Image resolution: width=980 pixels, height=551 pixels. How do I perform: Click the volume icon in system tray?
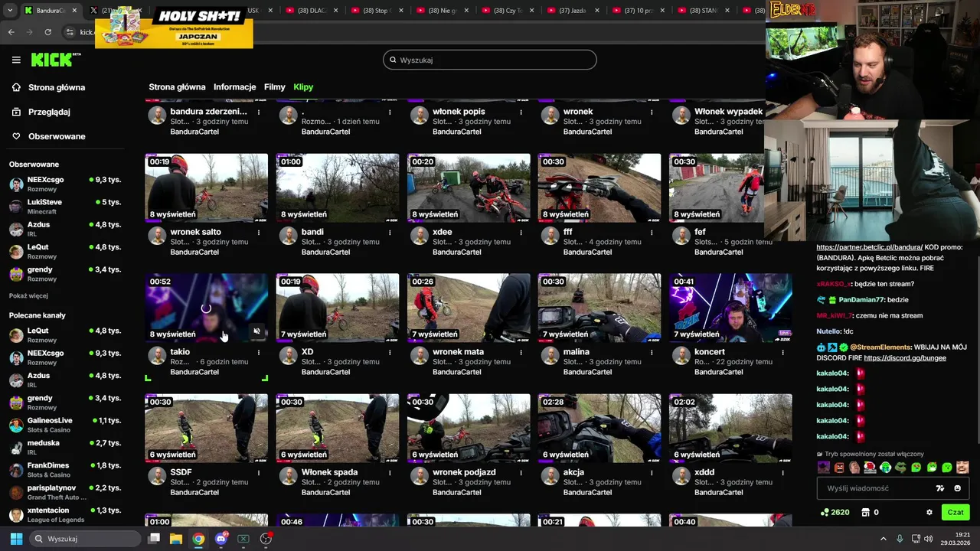(929, 539)
